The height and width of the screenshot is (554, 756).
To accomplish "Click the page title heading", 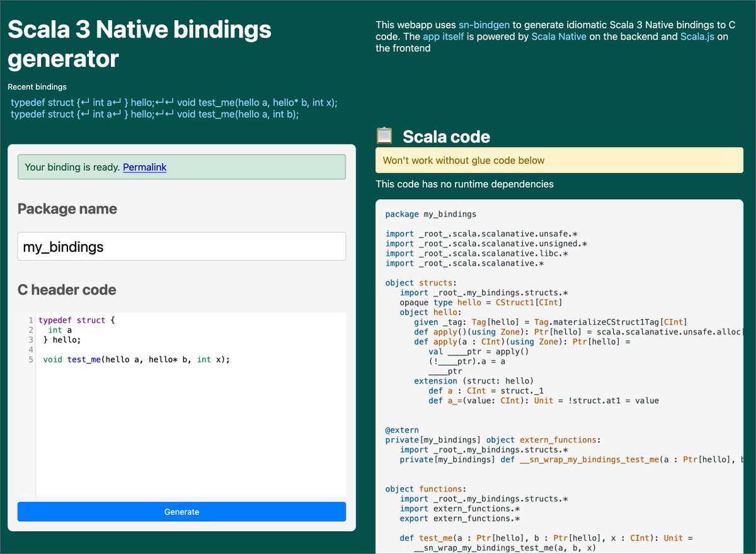I will point(139,43).
